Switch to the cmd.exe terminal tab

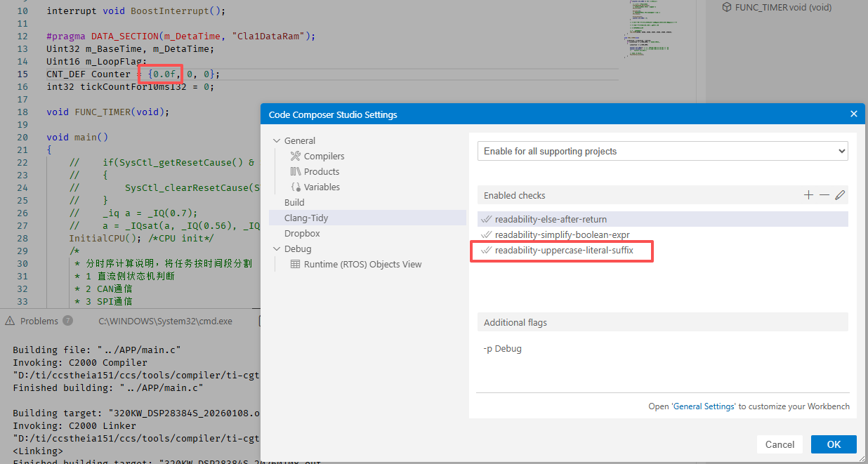click(x=165, y=321)
